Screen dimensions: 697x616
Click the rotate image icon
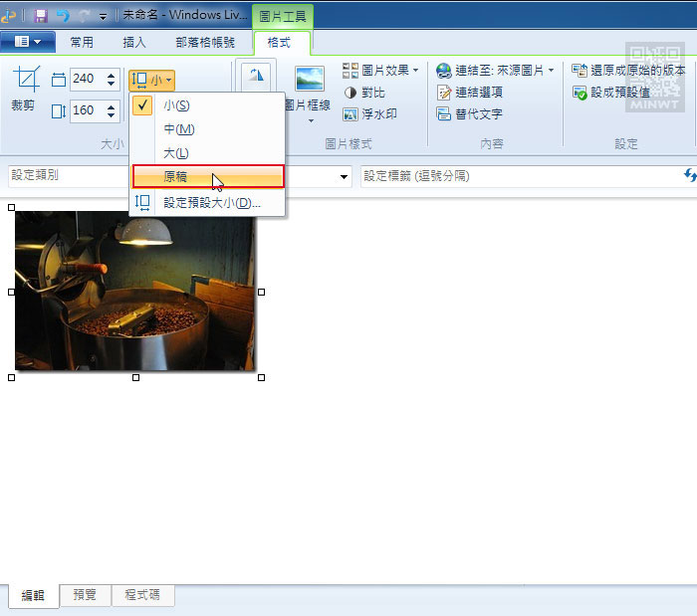pos(256,76)
